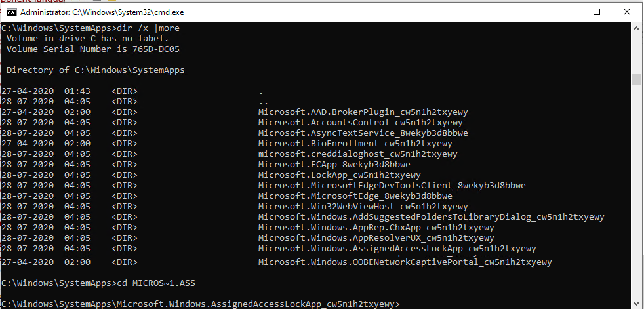Click the 'Directory of C:\Windows\SystemApps' line
Viewport: 644px width, 309px height.
click(95, 70)
